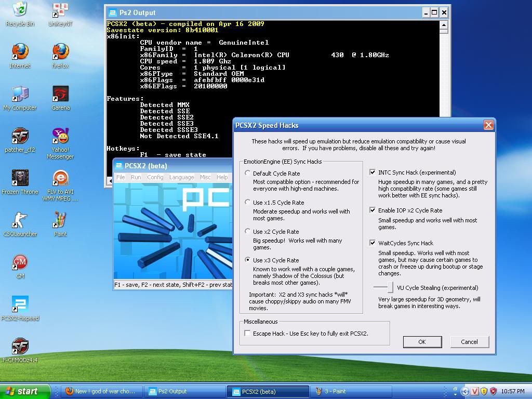532x399 pixels.
Task: Select the Default Cycle Rate option
Action: tap(248, 174)
